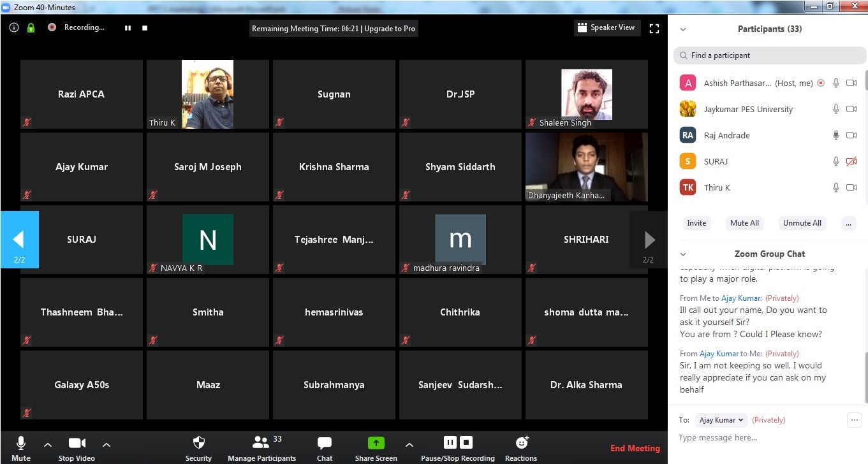Open Manage Participants from the toolbar
This screenshot has width=868, height=464.
261,443
